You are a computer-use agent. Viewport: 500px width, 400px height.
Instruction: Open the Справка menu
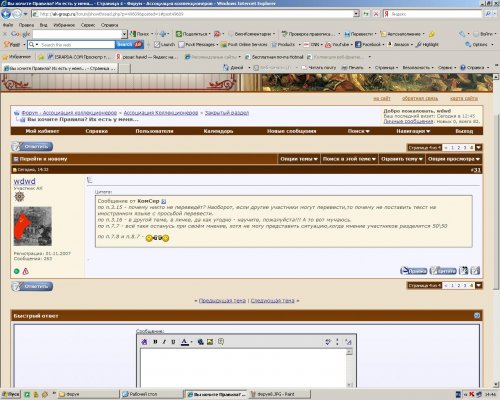coord(110,25)
